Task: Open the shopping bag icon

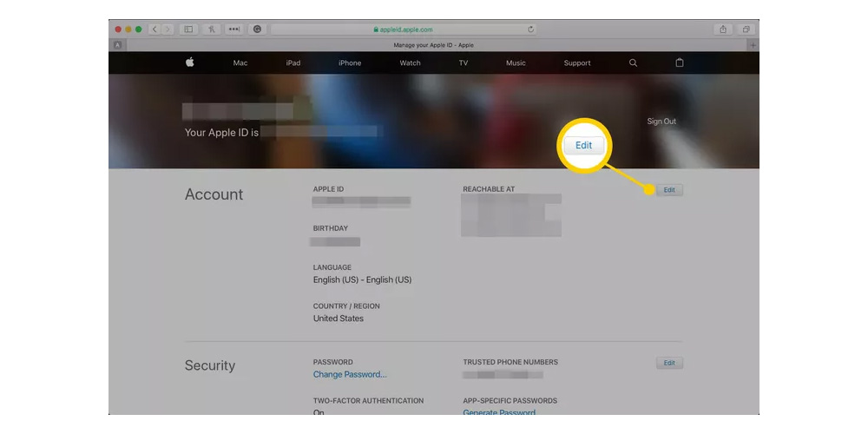Action: point(680,62)
